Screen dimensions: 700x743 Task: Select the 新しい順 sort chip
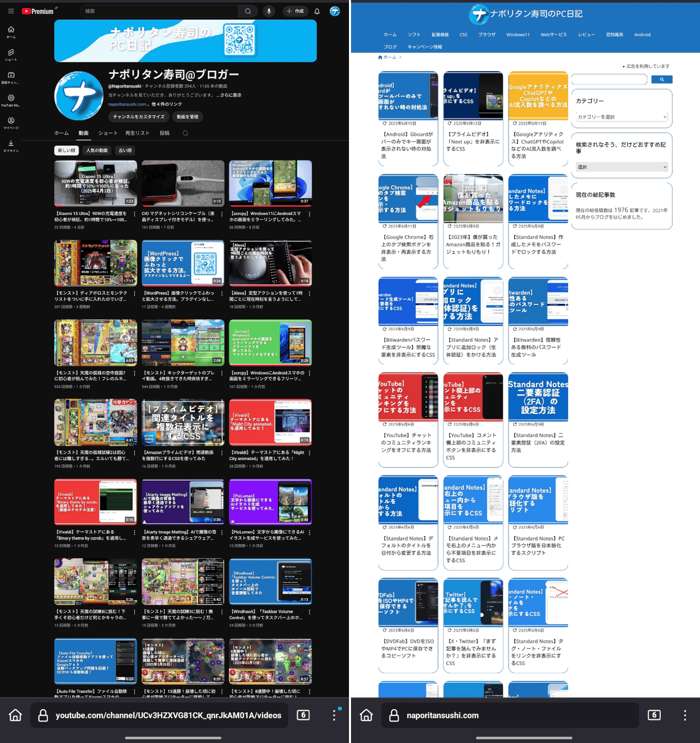[x=67, y=150]
